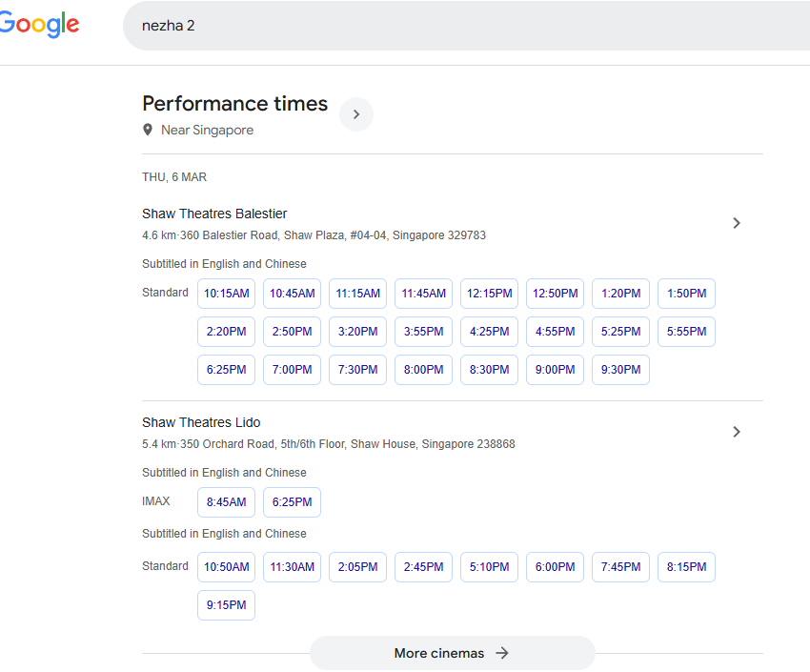Click the location pin icon near Singapore
The height and width of the screenshot is (672, 810).
[x=148, y=130]
